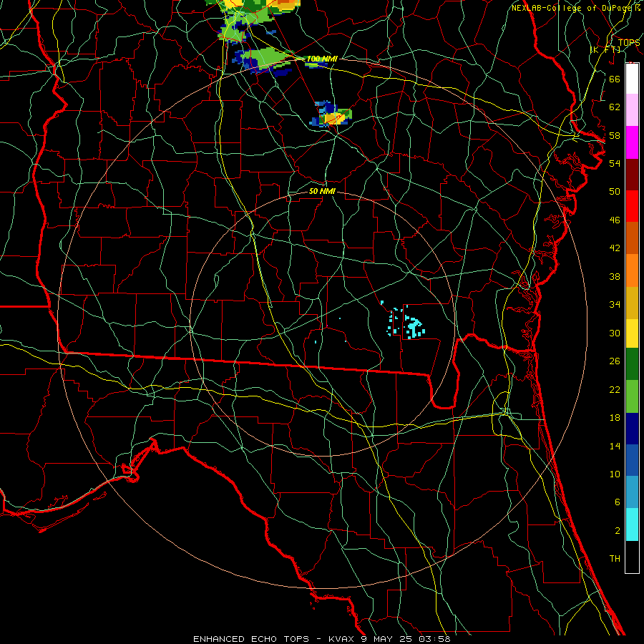The width and height of the screenshot is (644, 644).
Task: Click legend value '22'
Action: (x=615, y=389)
